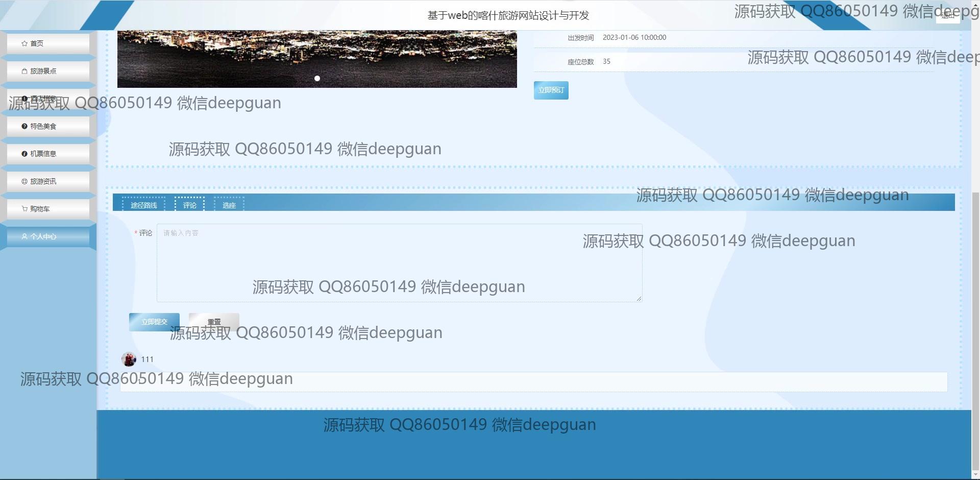Click the person icon beside 个人中心
Screen dimensions: 980x480
tap(24, 236)
